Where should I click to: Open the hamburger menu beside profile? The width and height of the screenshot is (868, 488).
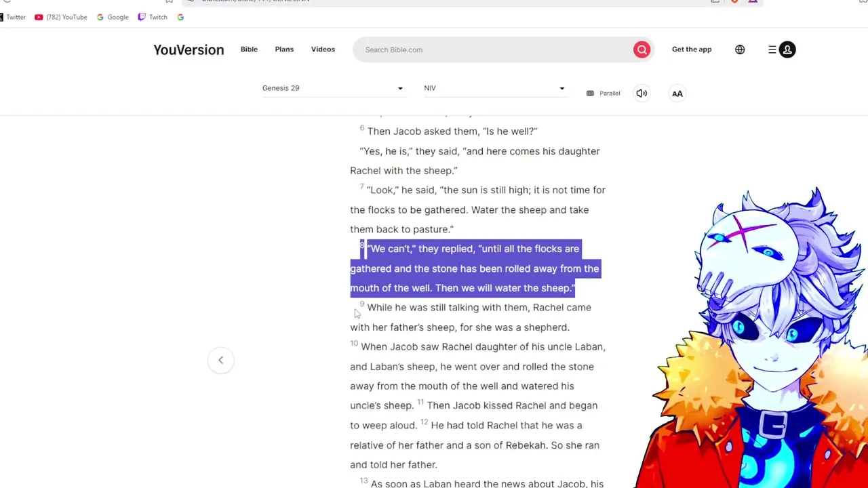(x=772, y=49)
